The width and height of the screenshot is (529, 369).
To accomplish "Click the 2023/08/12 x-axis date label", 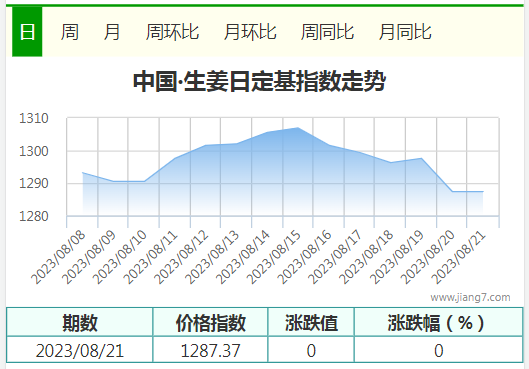I will click(181, 257).
